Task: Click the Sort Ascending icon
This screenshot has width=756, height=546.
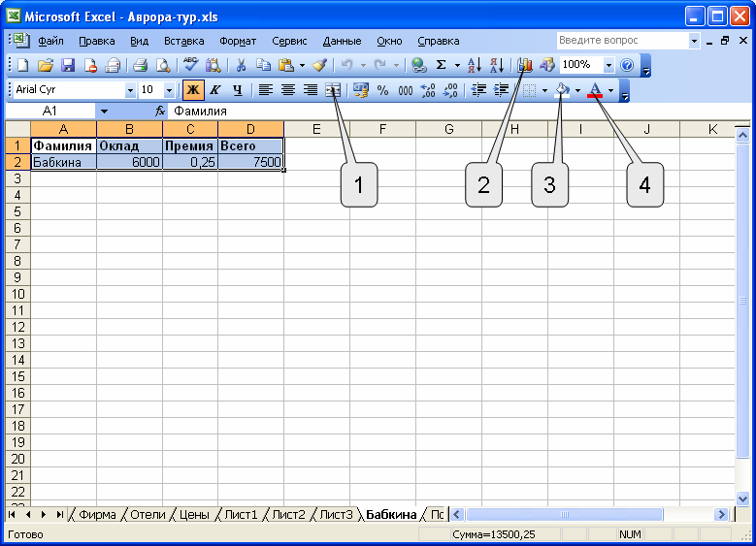Action: (x=474, y=65)
